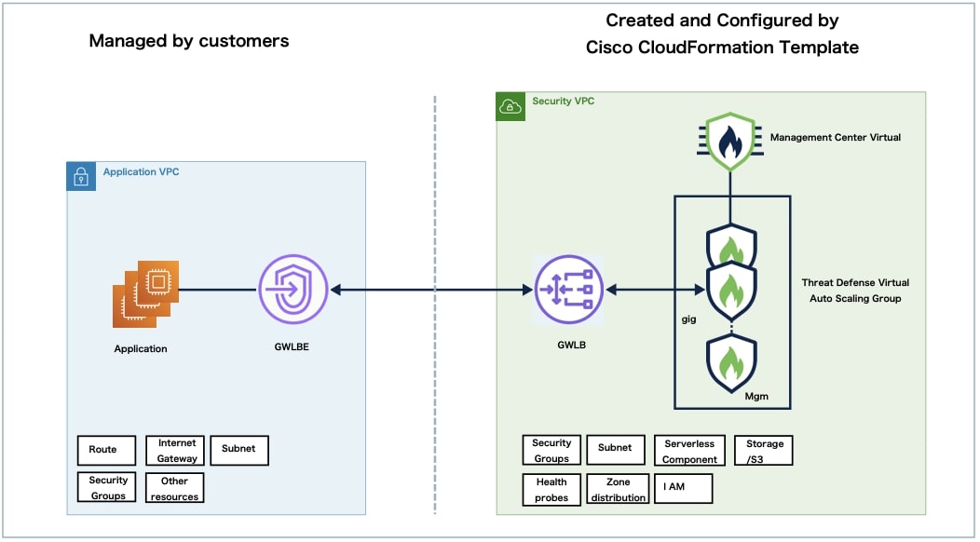Select the Health probes box
This screenshot has height=542, width=980.
tap(551, 490)
